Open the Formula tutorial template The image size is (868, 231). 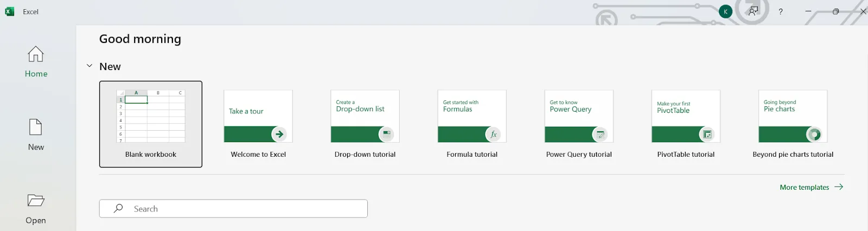point(472,124)
